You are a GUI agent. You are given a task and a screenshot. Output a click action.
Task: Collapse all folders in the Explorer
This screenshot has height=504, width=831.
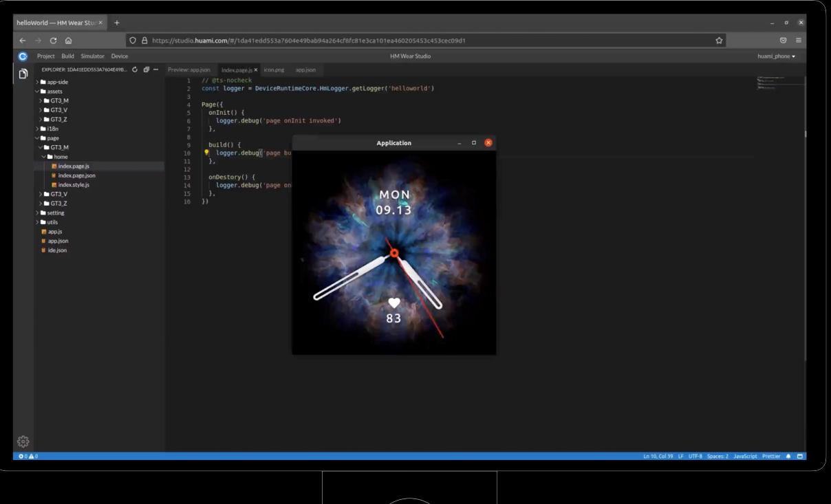coord(146,69)
